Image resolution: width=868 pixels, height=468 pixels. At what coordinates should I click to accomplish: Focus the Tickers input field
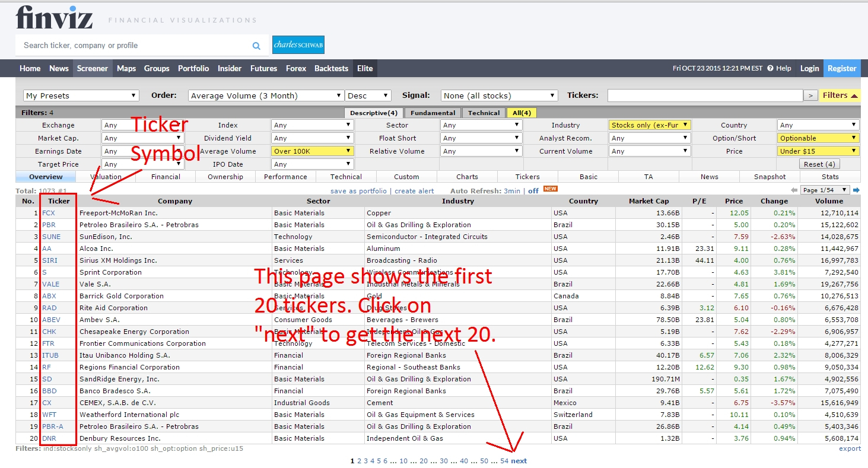[x=705, y=95]
